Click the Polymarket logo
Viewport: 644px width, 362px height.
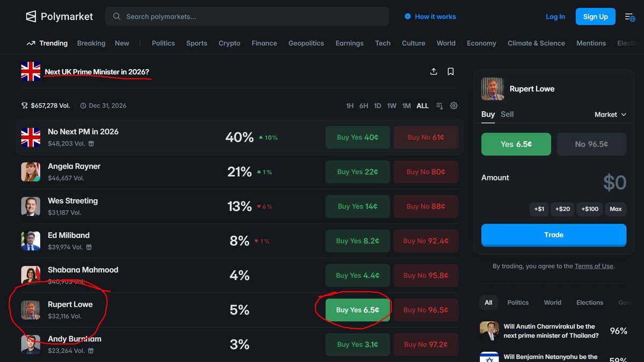point(59,17)
